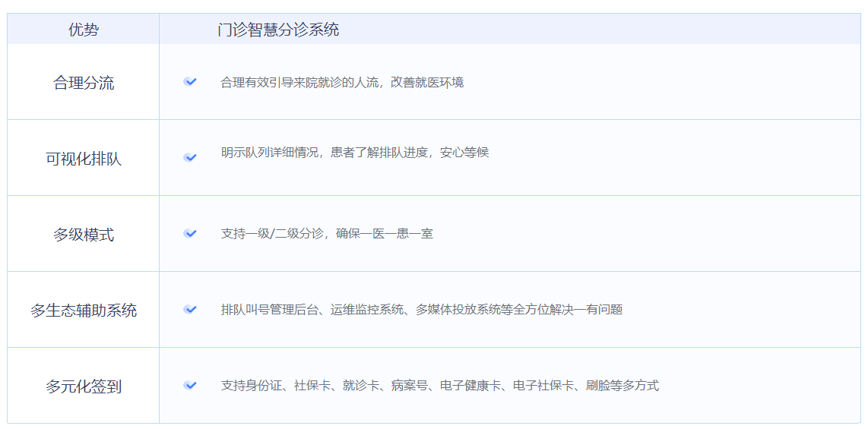Click the 多元化签到 row label
Image resolution: width=868 pixels, height=429 pixels.
[x=84, y=386]
